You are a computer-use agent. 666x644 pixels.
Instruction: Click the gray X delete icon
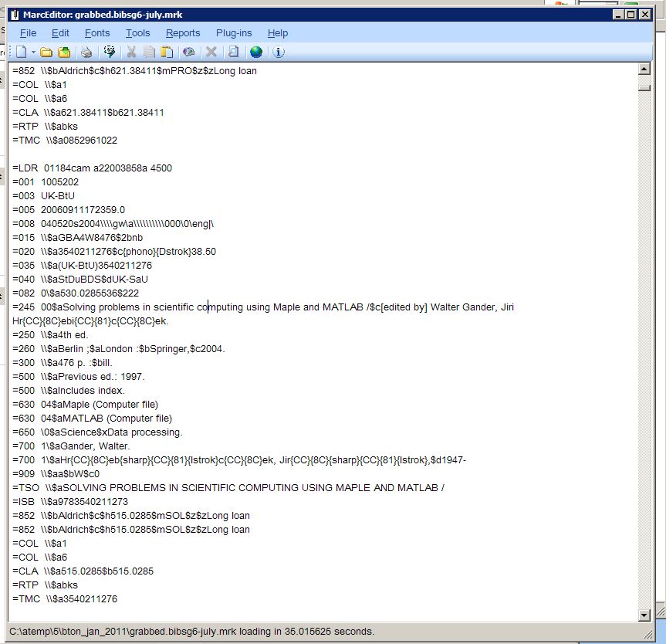pyautogui.click(x=211, y=52)
